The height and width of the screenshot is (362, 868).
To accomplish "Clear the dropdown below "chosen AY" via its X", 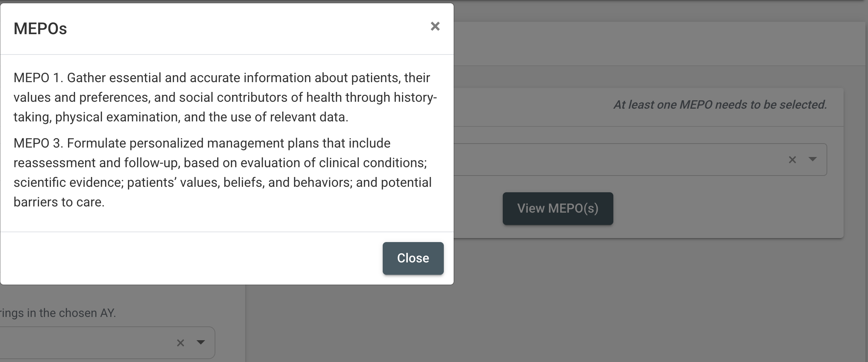I will (x=180, y=343).
